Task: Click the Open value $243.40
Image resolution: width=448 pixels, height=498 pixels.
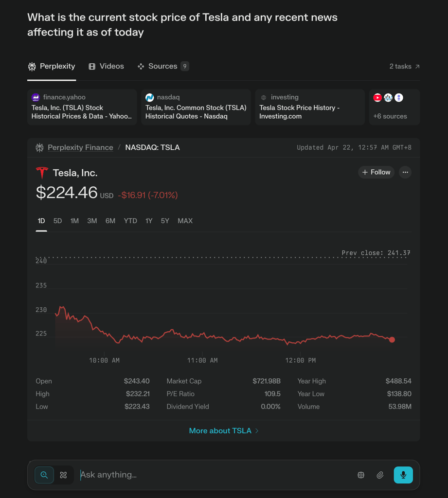Action: pos(137,381)
